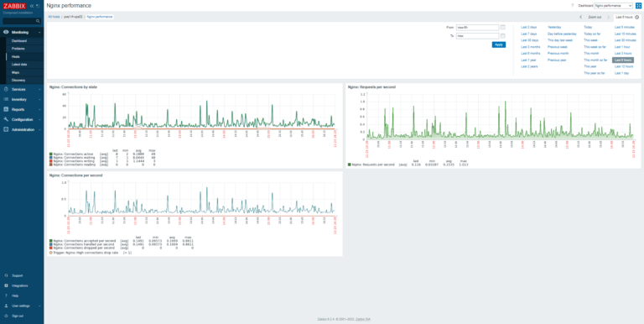Select Last 2 days time range

pos(528,27)
